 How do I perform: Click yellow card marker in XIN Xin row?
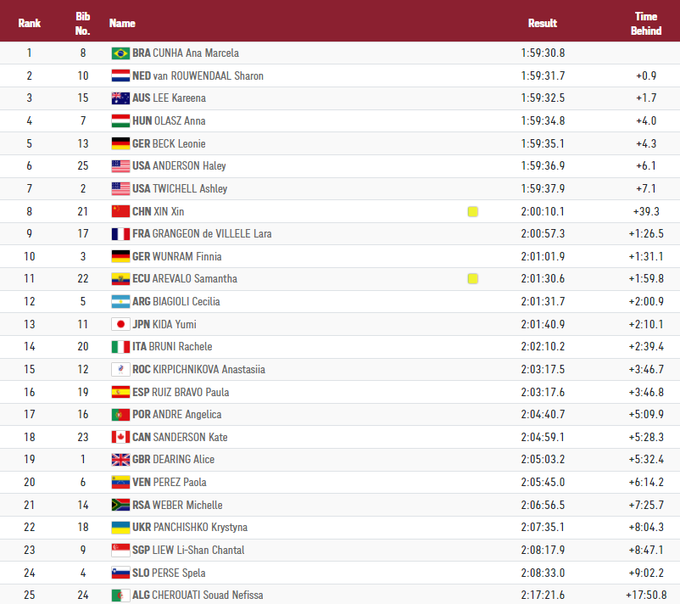pyautogui.click(x=473, y=212)
